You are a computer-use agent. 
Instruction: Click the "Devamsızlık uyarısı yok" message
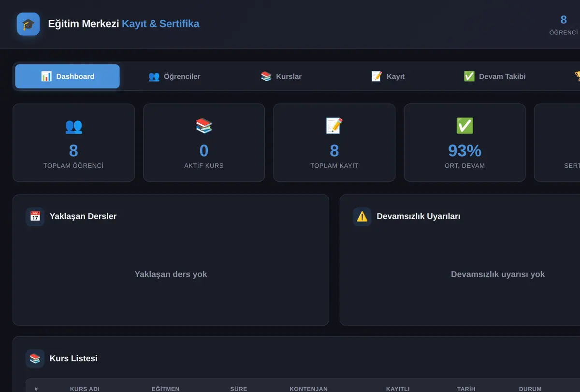point(498,274)
